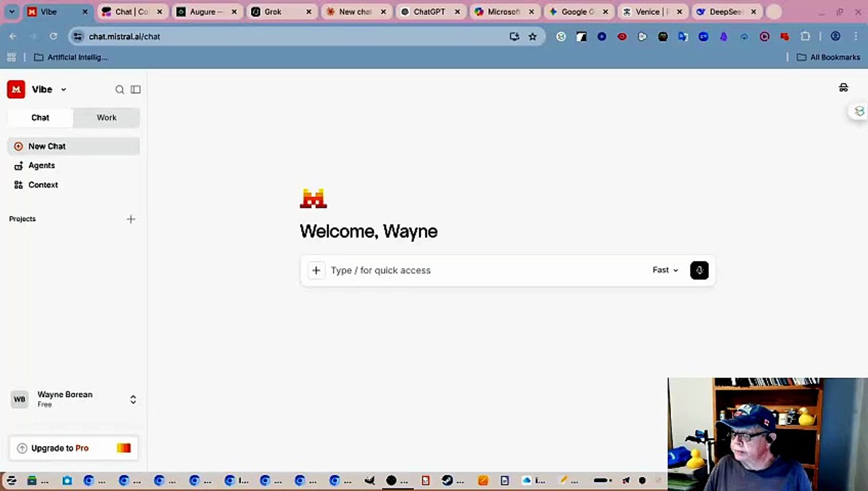Switch to the DeepSeek browser tab
868x491 pixels.
coord(725,12)
